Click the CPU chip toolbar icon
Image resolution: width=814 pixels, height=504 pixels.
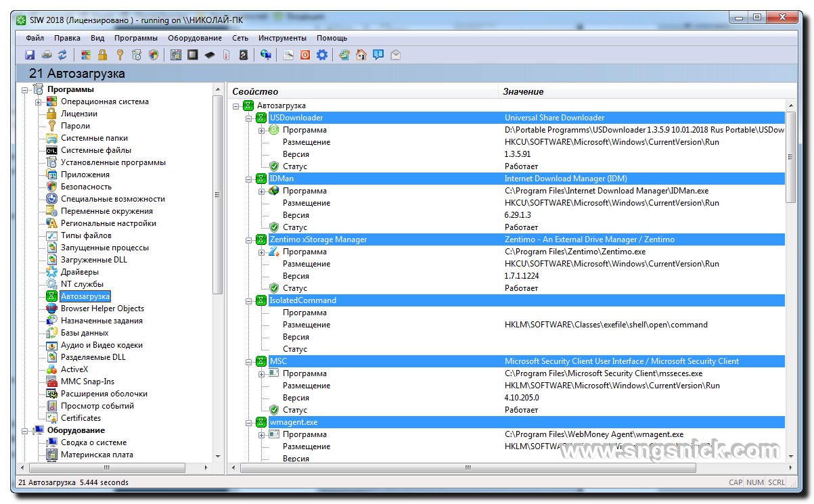(x=193, y=55)
